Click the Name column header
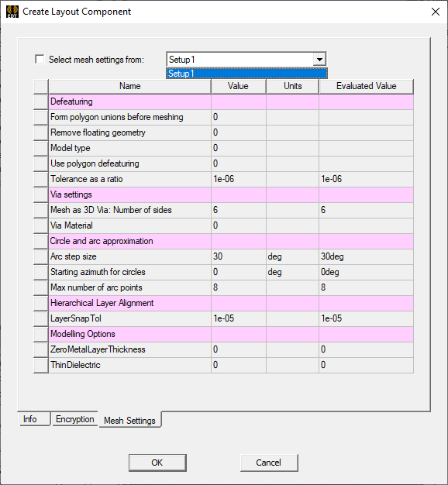The height and width of the screenshot is (485, 448). 130,86
